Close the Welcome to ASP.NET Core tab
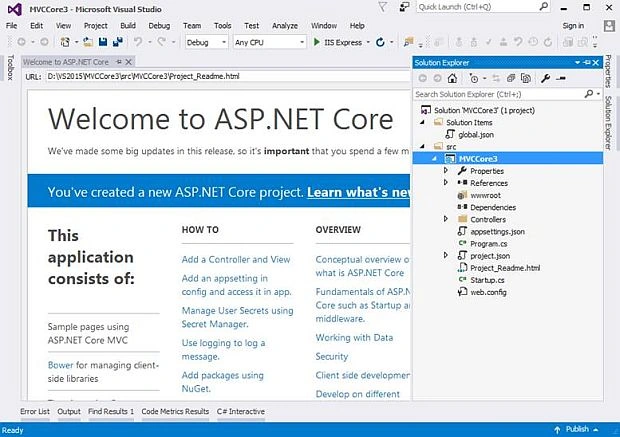This screenshot has width=620, height=437. [x=129, y=62]
